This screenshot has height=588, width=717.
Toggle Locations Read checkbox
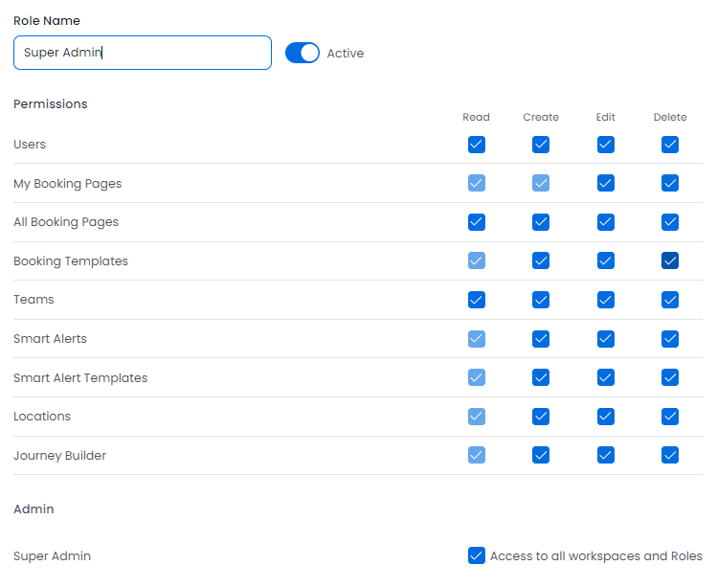477,417
